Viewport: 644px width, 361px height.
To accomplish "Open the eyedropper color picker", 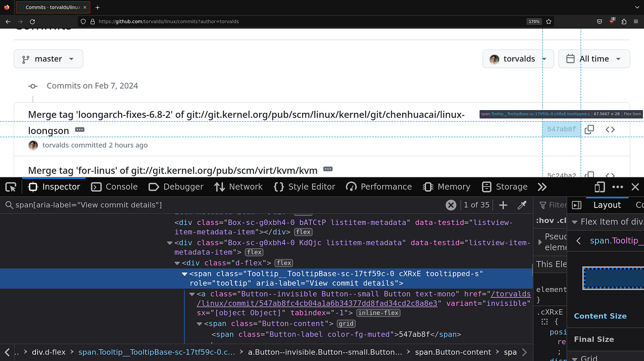I will [522, 205].
